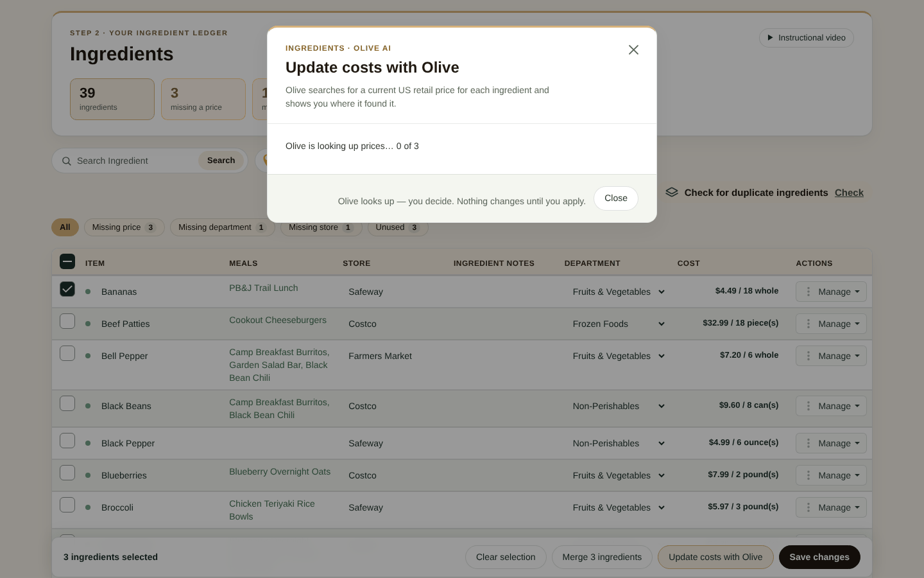Screen dimensions: 924x578
Task: Check the Beef Patties checkbox
Action: coord(67,321)
